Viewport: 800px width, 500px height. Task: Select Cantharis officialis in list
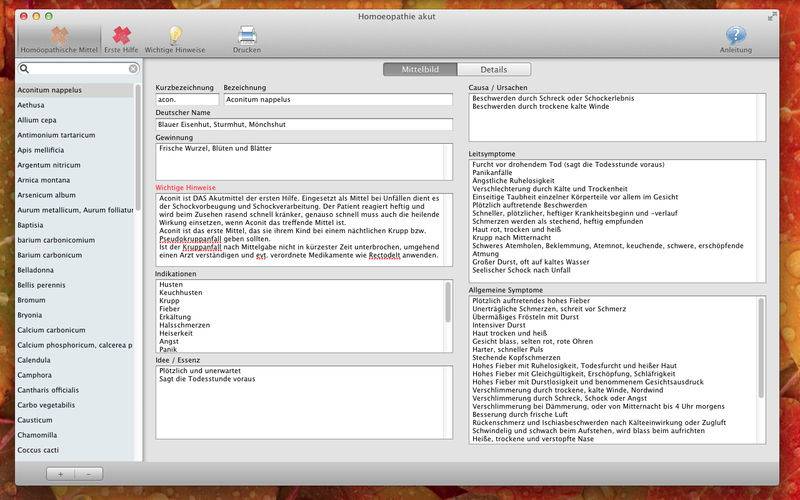(x=75, y=390)
